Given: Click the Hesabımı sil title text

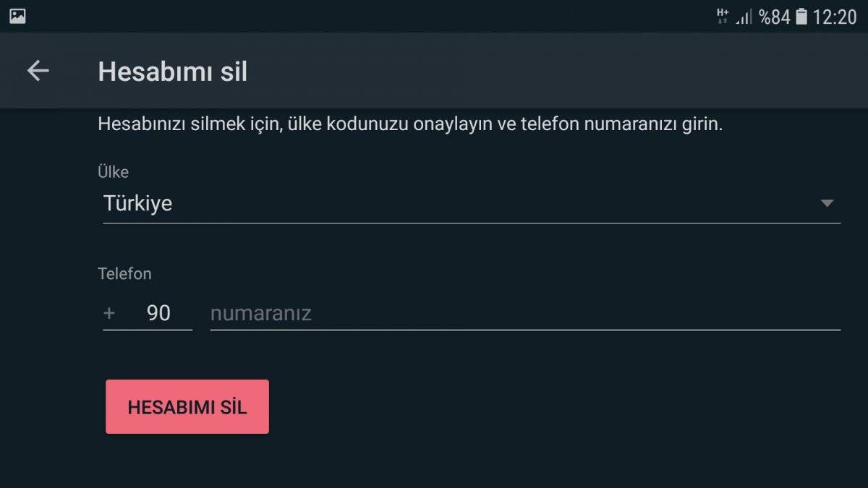Looking at the screenshot, I should tap(171, 71).
